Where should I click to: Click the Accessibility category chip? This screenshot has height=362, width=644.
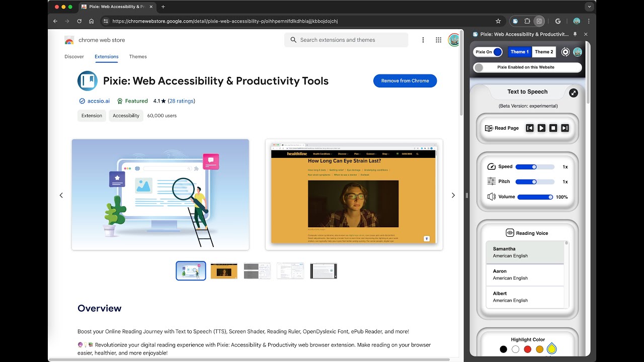126,116
